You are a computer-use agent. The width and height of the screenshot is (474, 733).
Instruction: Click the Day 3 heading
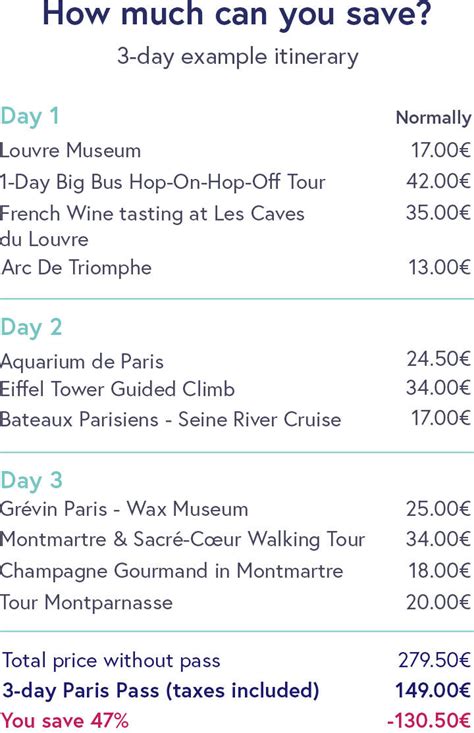pos(31,481)
